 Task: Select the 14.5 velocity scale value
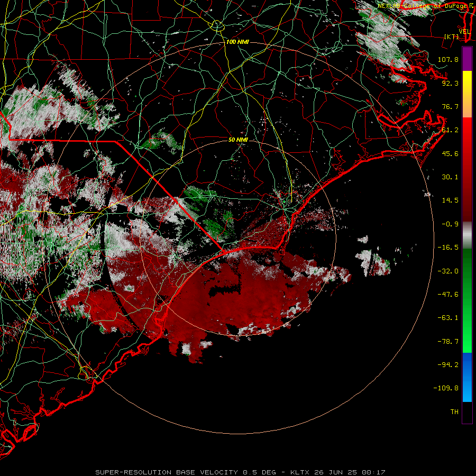(x=450, y=200)
